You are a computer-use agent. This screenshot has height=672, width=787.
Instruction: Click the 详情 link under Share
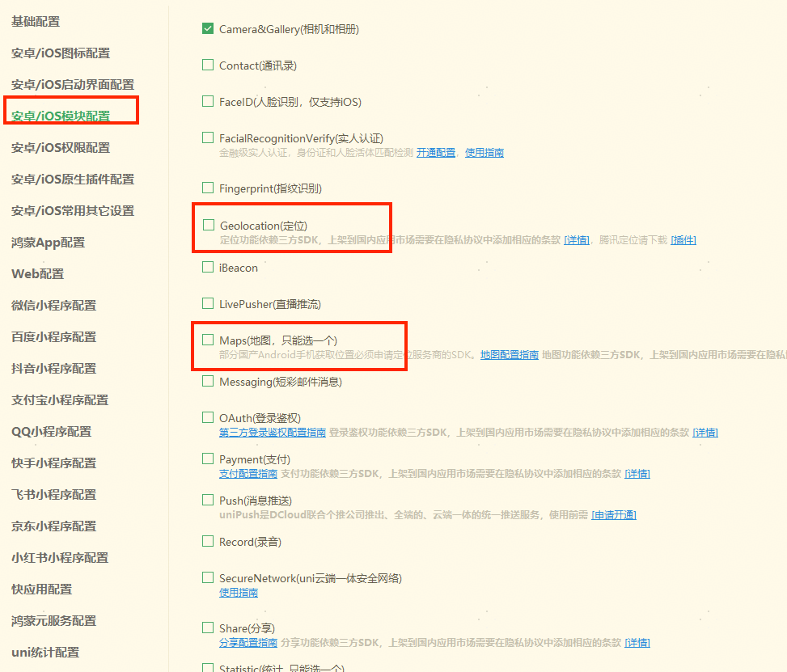637,642
